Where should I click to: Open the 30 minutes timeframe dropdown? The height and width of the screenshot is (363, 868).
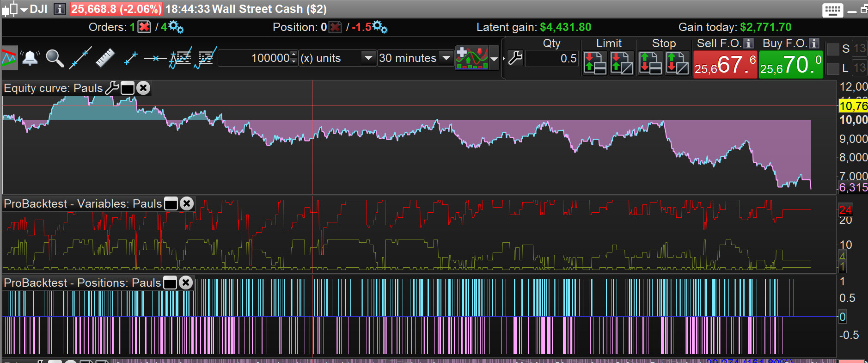[x=446, y=58]
